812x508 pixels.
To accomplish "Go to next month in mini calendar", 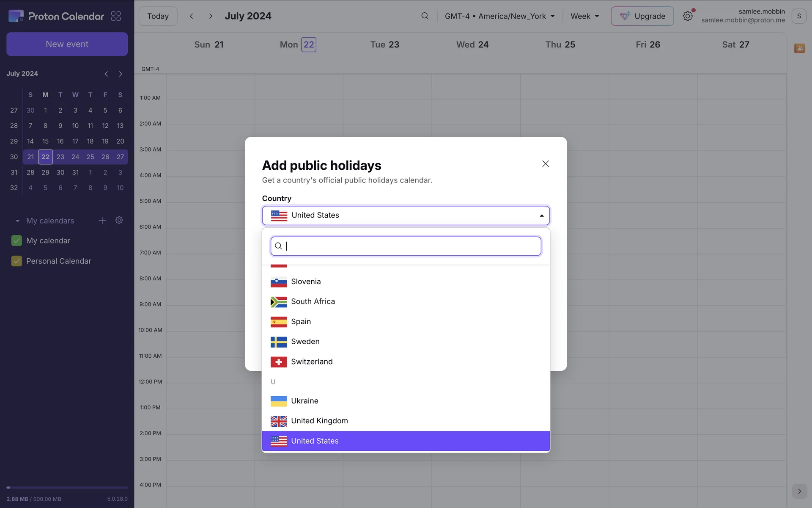I will coord(121,74).
